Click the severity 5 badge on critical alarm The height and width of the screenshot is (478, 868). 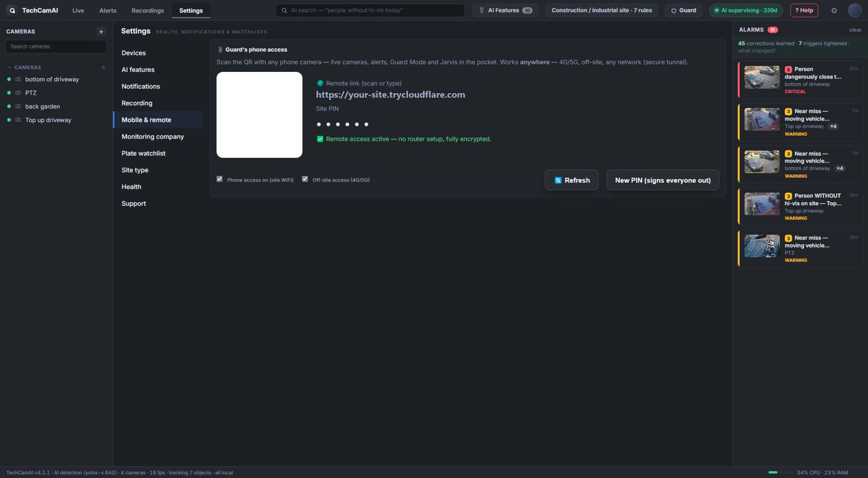point(788,70)
